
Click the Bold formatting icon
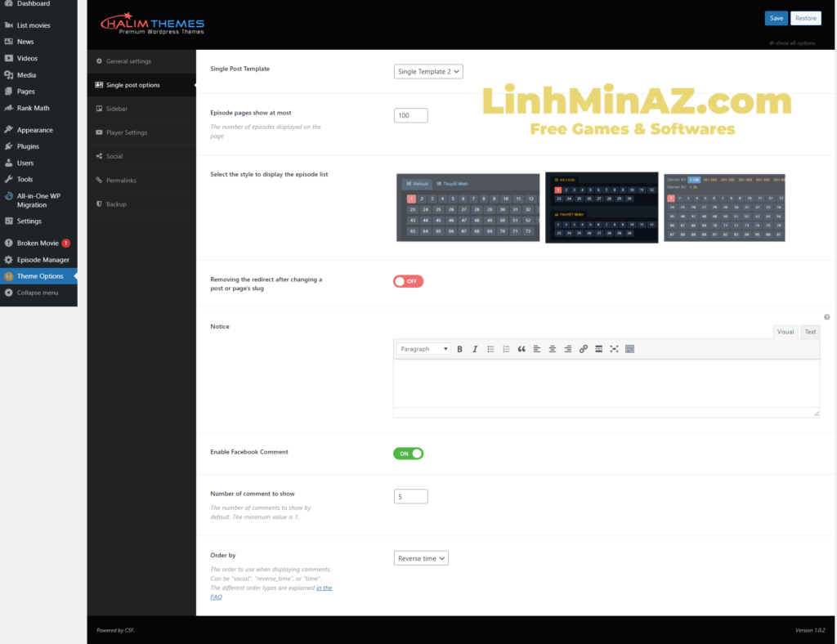(459, 349)
